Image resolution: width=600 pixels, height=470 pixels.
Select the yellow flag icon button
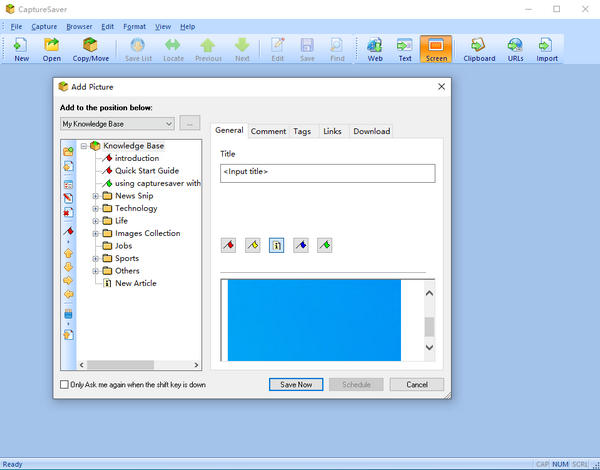(253, 245)
